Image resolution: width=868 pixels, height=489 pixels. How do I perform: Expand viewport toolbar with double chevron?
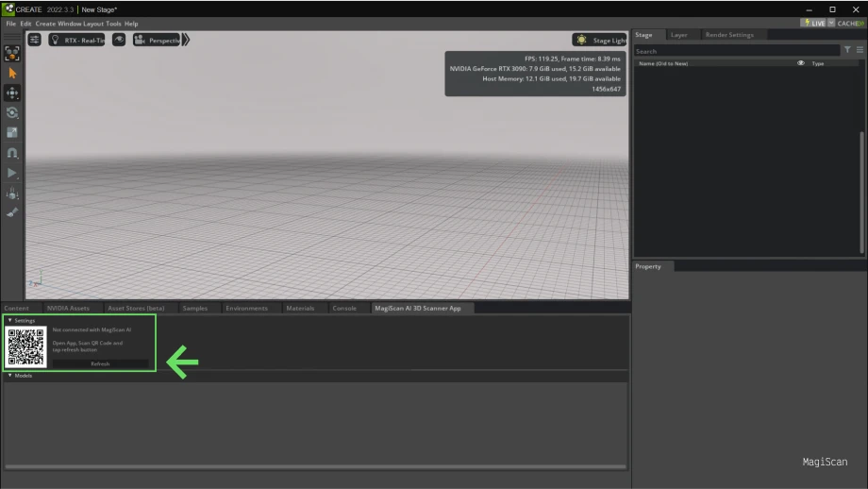(186, 40)
